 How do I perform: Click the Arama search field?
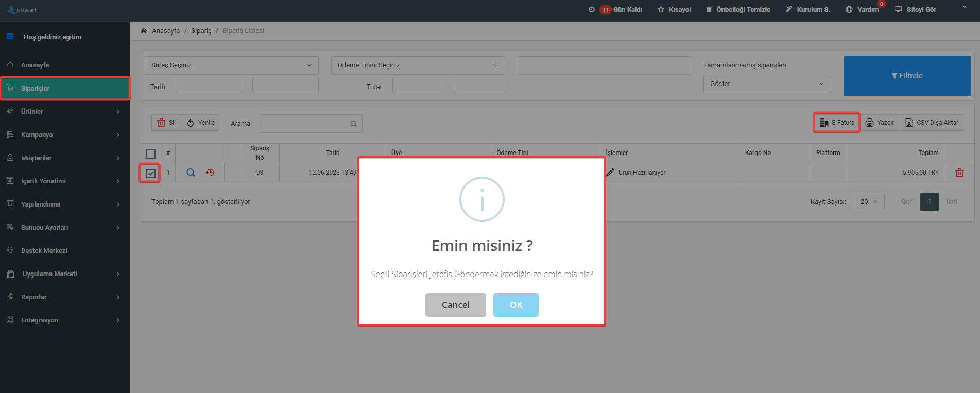click(x=311, y=124)
